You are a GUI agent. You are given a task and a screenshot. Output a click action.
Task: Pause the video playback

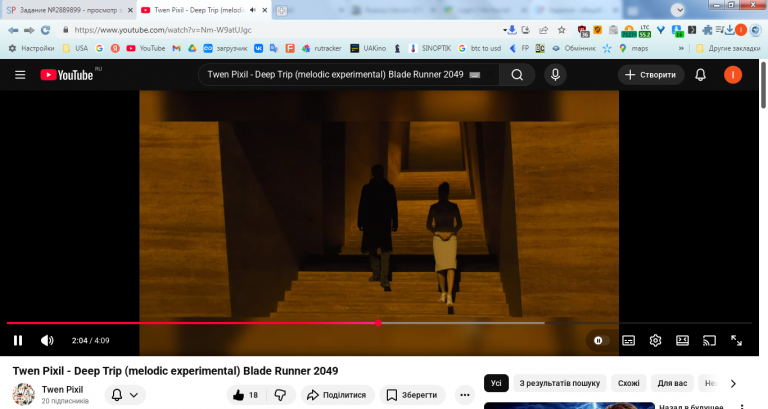(x=18, y=340)
